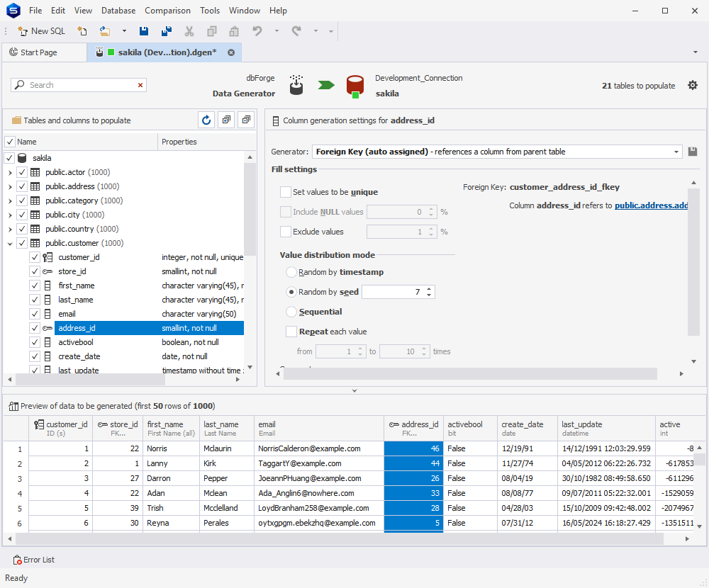Open the document tabs list dropdown arrow
Image resolution: width=709 pixels, height=588 pixels.
pos(696,52)
